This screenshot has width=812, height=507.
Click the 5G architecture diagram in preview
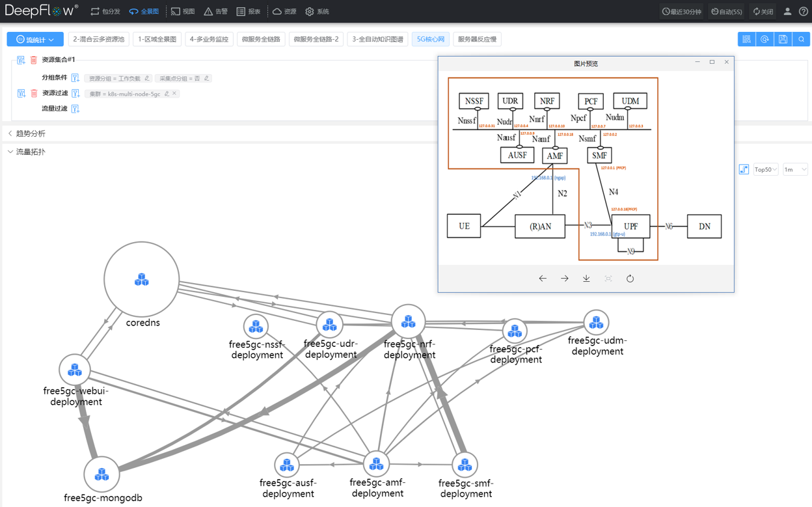pos(586,169)
